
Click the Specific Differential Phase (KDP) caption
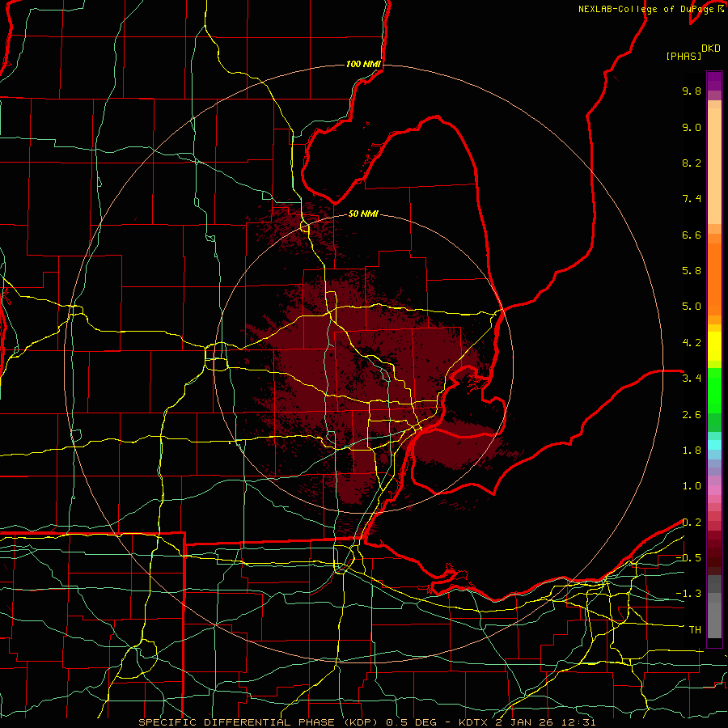coord(260,722)
